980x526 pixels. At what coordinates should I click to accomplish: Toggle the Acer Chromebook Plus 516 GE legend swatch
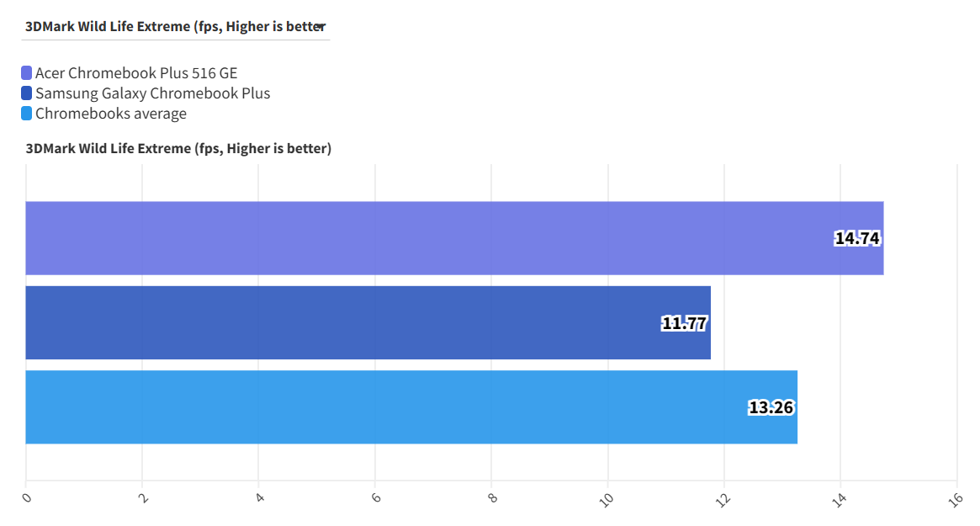[27, 73]
